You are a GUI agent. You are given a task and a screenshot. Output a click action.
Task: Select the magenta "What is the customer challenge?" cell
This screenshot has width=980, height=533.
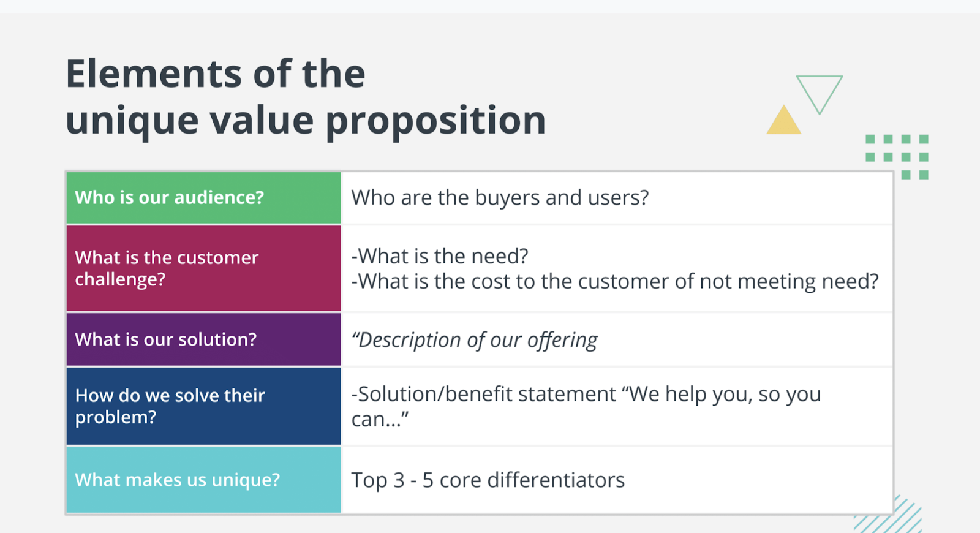click(x=203, y=268)
